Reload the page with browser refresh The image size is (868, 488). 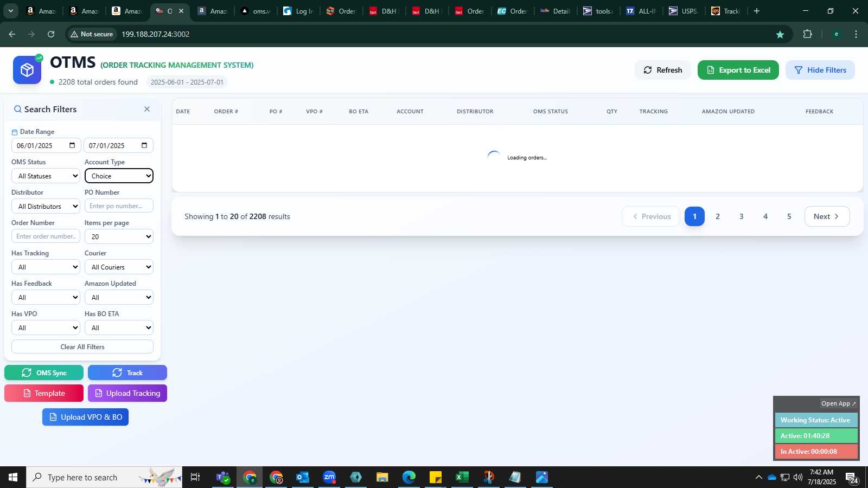tap(51, 34)
